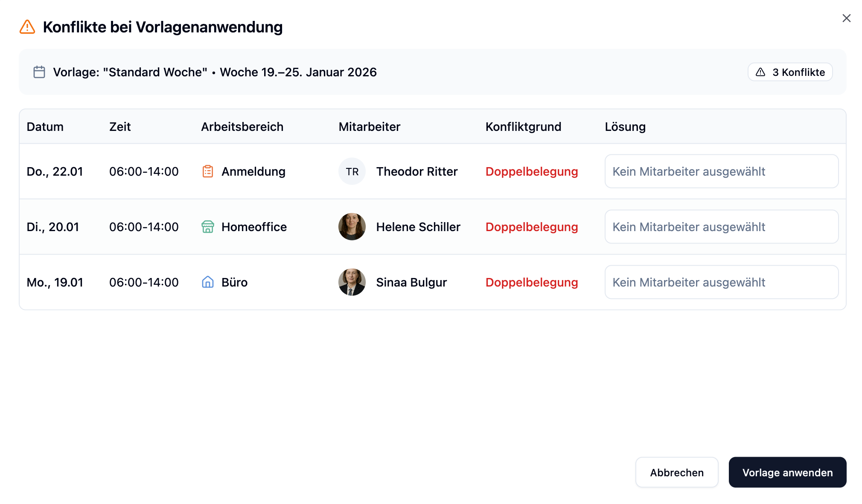Viewport: 862px width, 504px height.
Task: Click the green Homeoffice store icon
Action: (208, 227)
